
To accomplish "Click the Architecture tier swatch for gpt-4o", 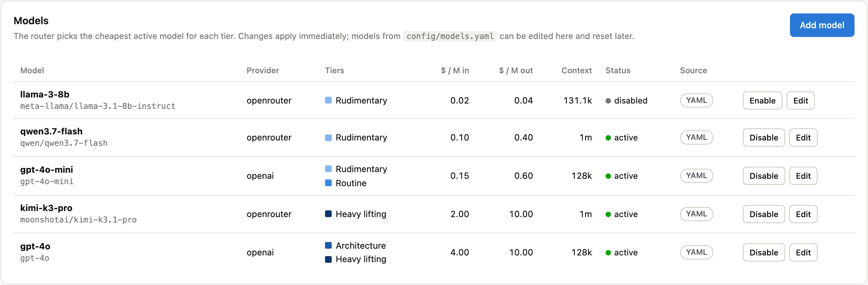I will pos(328,246).
